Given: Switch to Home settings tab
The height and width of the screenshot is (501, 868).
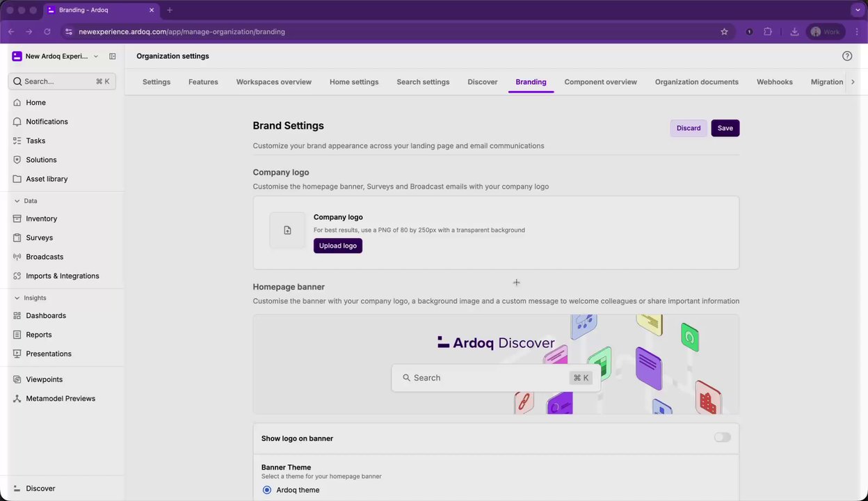Looking at the screenshot, I should (354, 82).
